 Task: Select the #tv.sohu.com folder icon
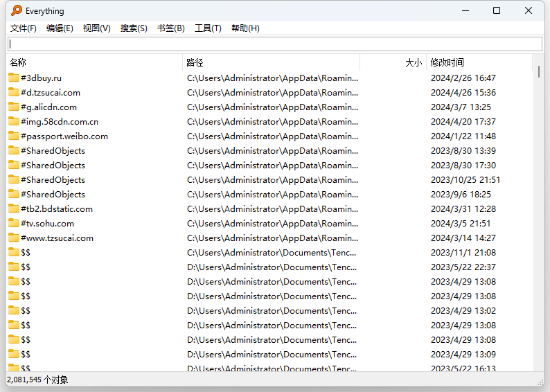point(14,223)
